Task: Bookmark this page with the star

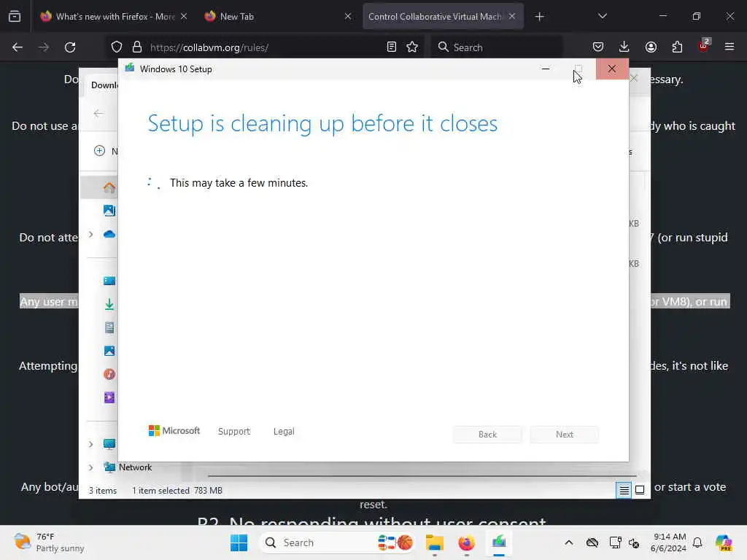Action: tap(412, 47)
